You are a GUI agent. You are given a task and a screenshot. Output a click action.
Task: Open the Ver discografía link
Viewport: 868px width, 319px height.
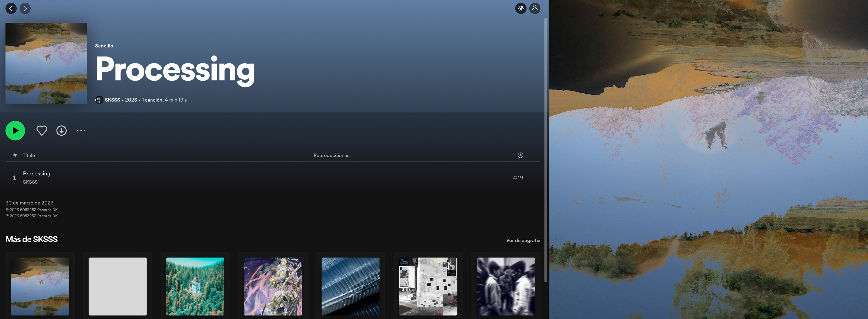(523, 241)
